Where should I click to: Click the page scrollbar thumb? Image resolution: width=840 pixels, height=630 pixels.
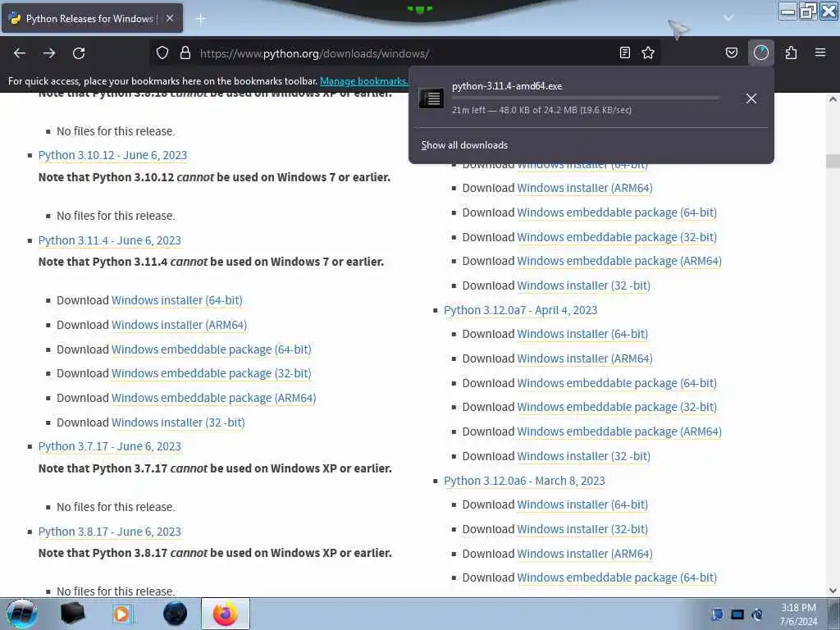(833, 161)
